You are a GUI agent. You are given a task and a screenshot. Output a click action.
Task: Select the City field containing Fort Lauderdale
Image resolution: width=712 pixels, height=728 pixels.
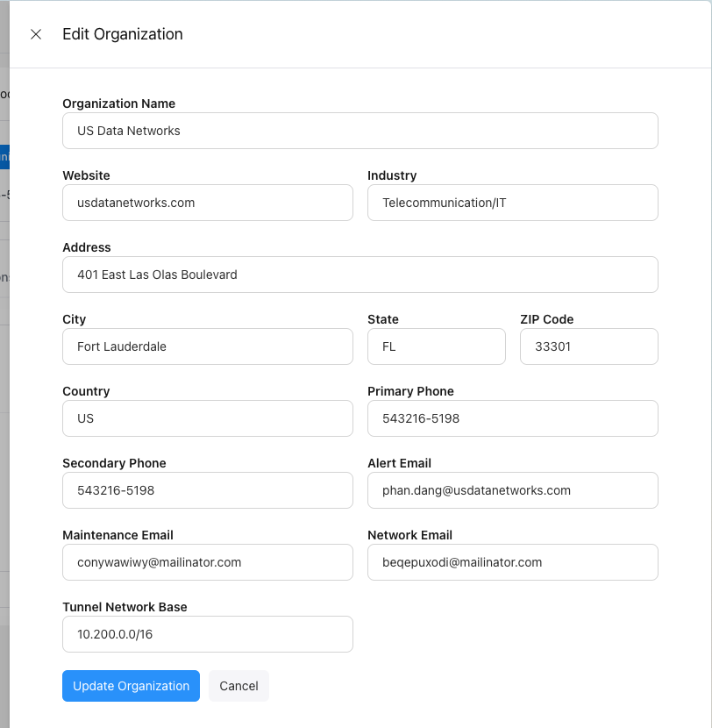(x=207, y=346)
